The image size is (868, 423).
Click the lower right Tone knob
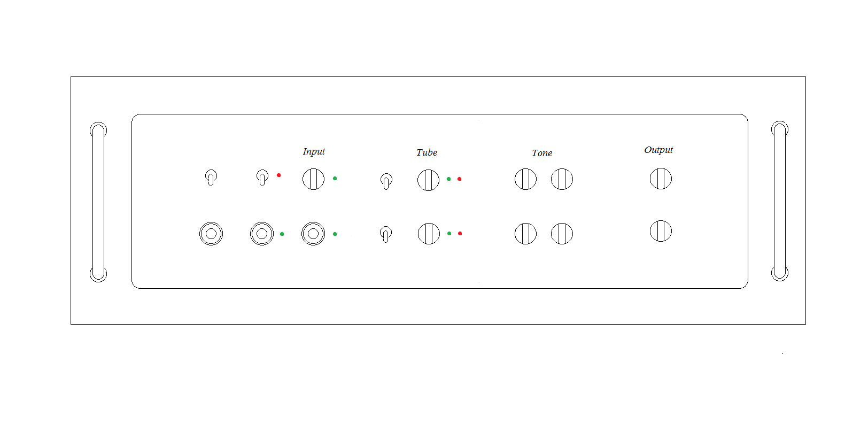(562, 233)
